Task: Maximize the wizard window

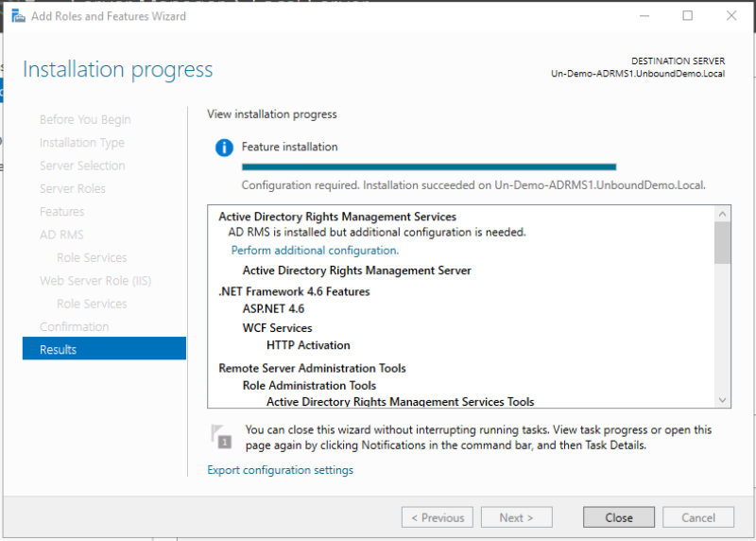Action: (688, 15)
